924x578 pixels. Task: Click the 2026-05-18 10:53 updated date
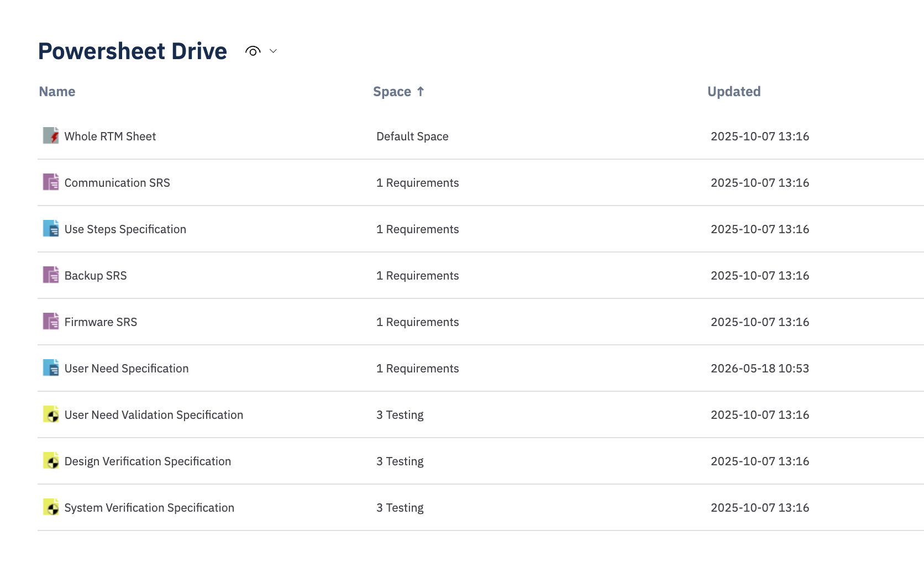coord(760,369)
